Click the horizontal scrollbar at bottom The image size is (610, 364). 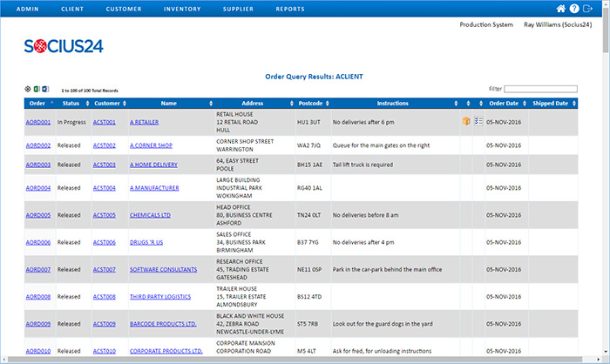click(295, 360)
